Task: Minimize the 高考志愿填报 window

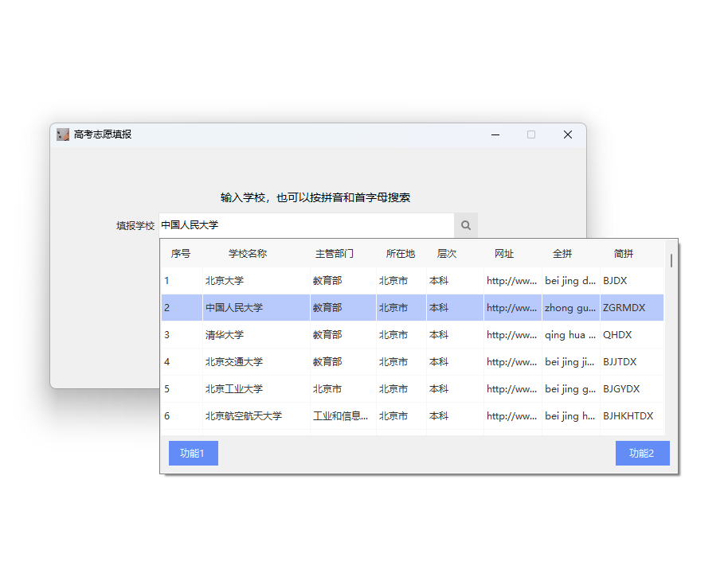Action: pos(495,135)
